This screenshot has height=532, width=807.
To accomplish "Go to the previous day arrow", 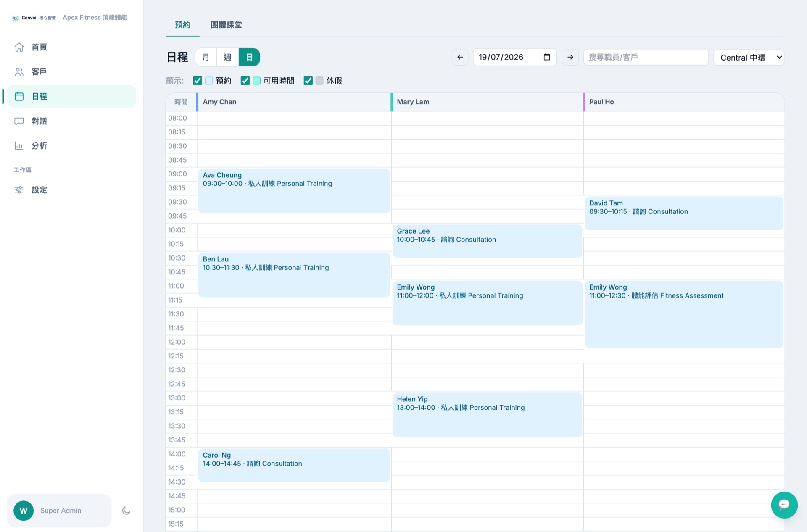I will 460,57.
